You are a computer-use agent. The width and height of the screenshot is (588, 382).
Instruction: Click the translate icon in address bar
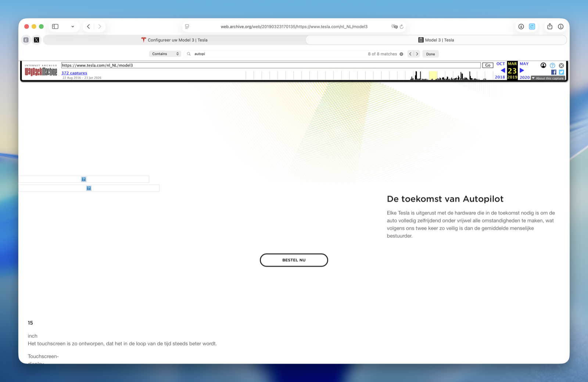click(394, 26)
